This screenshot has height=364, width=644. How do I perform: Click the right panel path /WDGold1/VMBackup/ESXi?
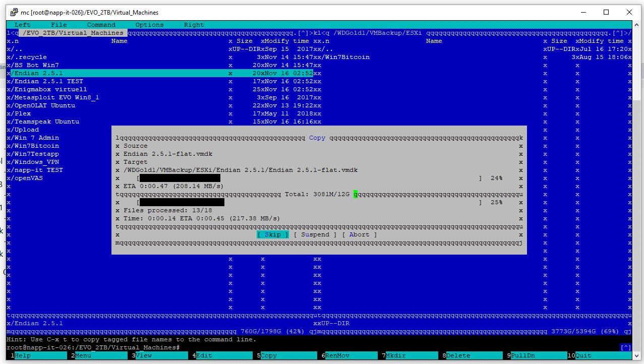(377, 33)
